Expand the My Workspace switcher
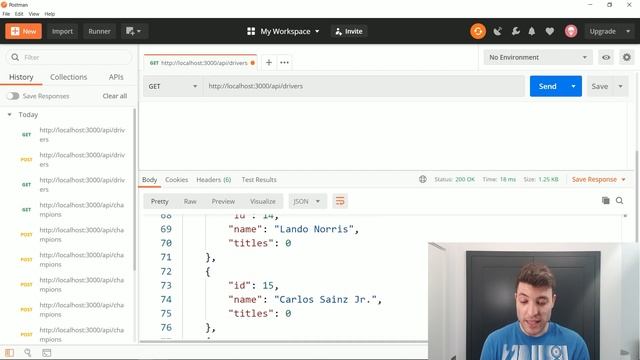Screen dimensions: 640x360 pyautogui.click(x=283, y=31)
